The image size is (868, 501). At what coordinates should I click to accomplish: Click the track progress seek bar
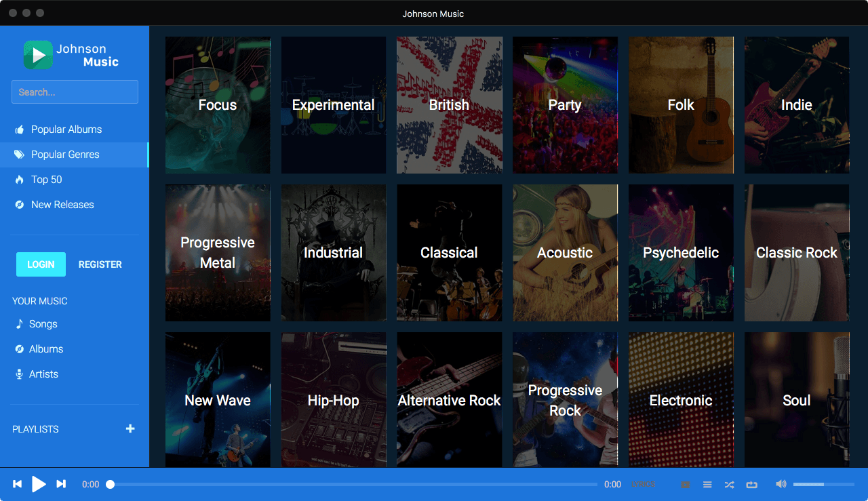pos(353,485)
